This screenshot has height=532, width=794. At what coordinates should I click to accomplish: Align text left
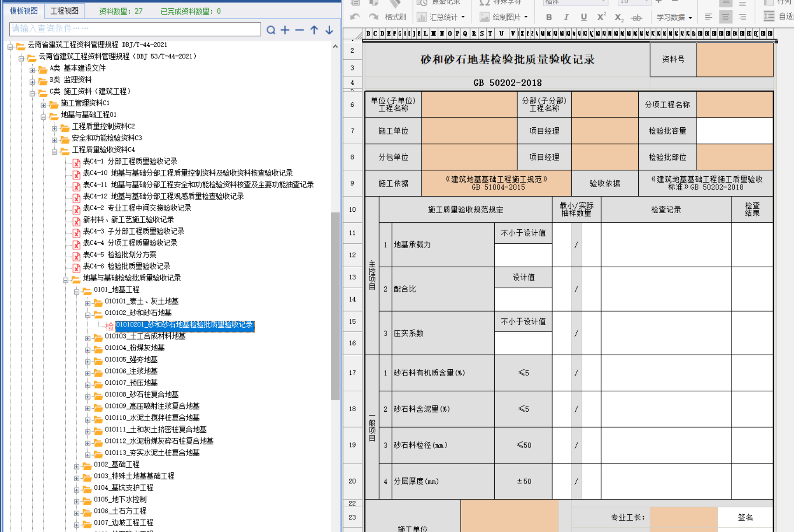click(x=708, y=17)
